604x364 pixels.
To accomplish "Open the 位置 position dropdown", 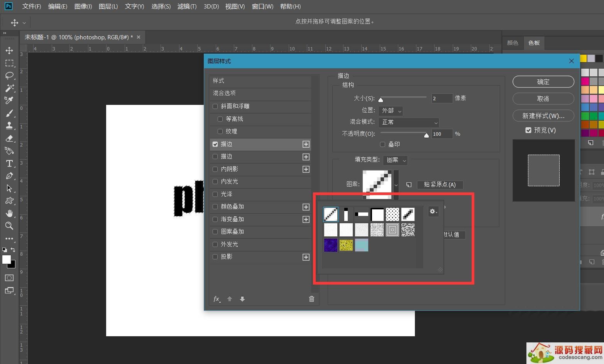I will click(391, 111).
